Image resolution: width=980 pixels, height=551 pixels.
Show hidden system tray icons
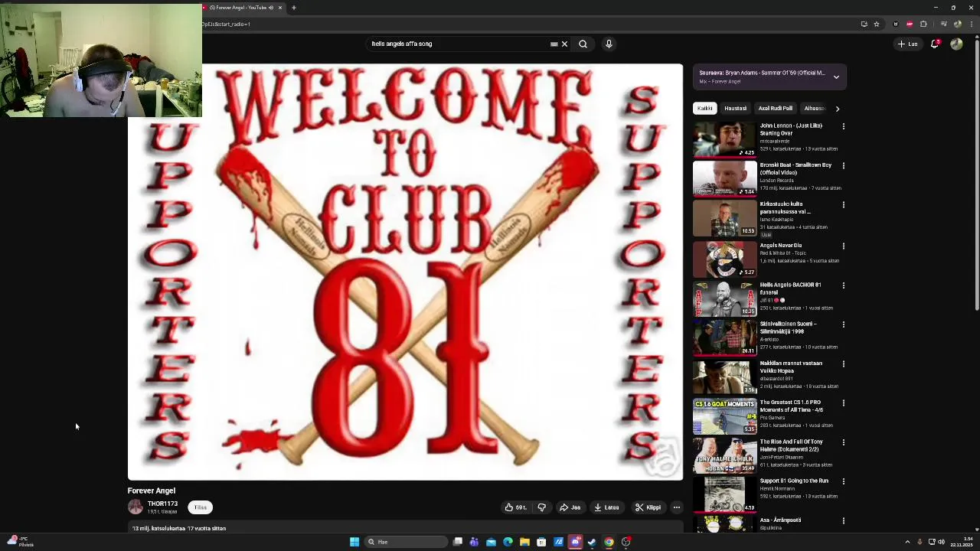point(907,542)
